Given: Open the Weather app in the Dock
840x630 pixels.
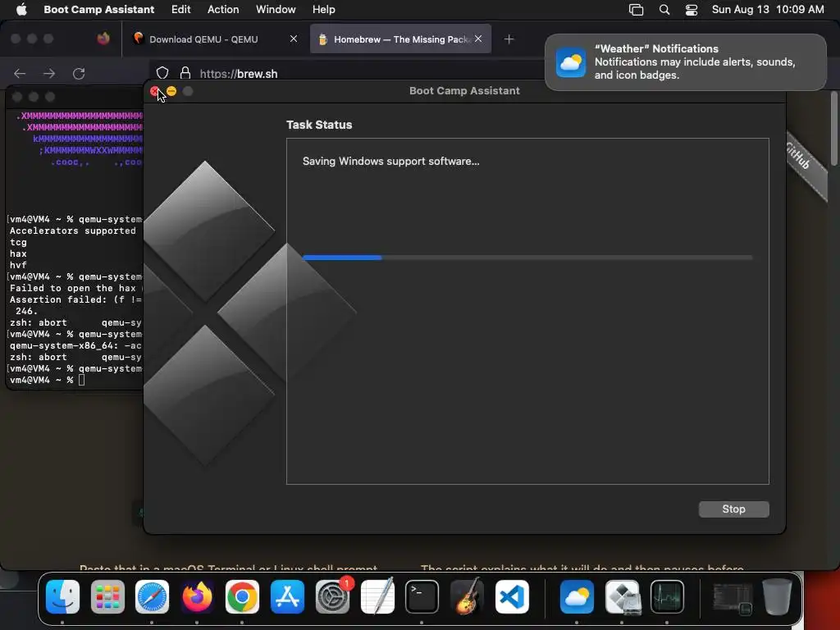Looking at the screenshot, I should [577, 596].
